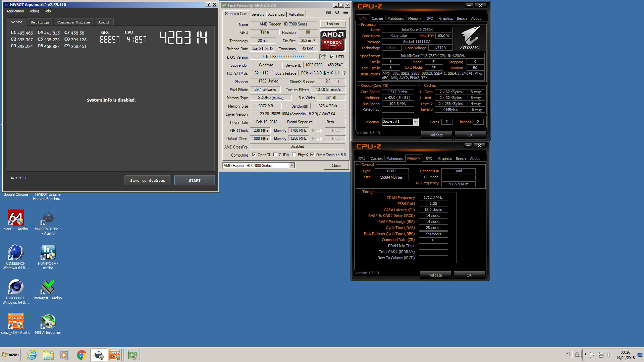This screenshot has width=644, height=362.
Task: Open Help menu in Aquamark
Action: coord(47,11)
